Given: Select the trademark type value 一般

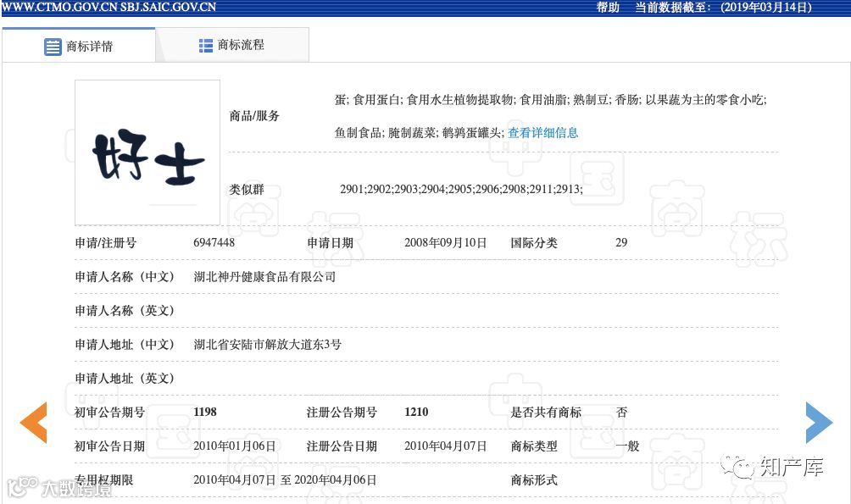Looking at the screenshot, I should coord(627,446).
